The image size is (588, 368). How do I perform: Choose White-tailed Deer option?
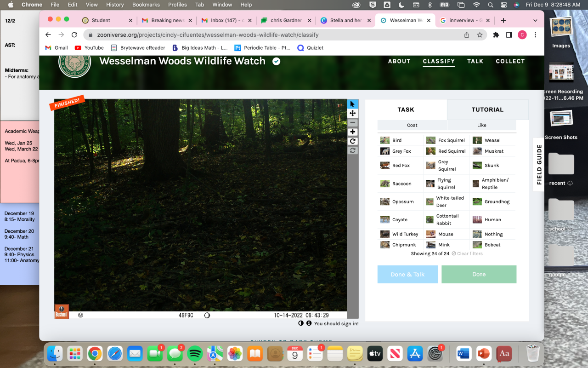447,201
